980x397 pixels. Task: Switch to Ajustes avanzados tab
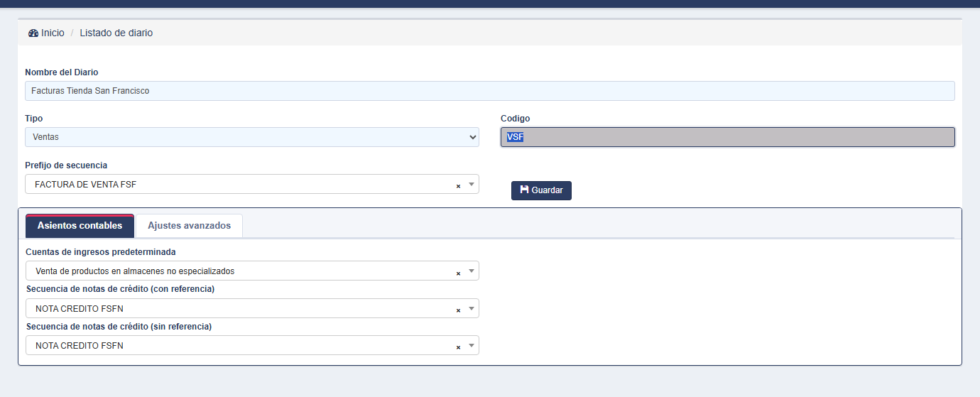pyautogui.click(x=189, y=226)
